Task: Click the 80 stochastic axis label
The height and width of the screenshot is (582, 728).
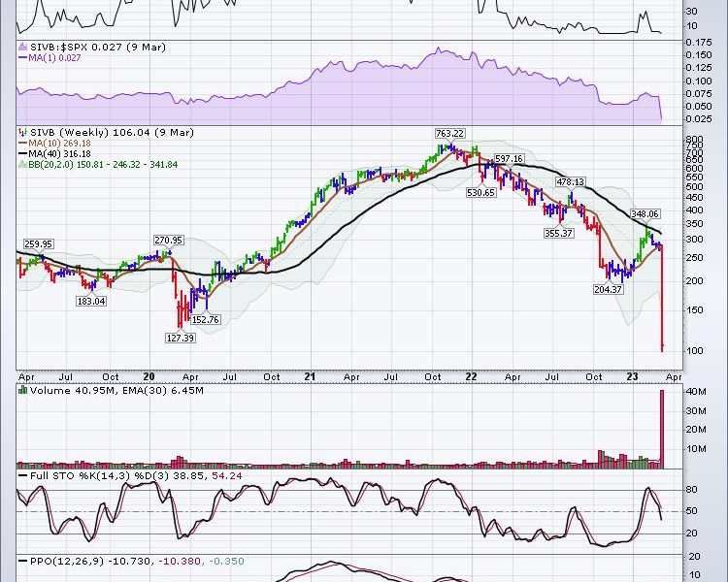Action: point(692,490)
